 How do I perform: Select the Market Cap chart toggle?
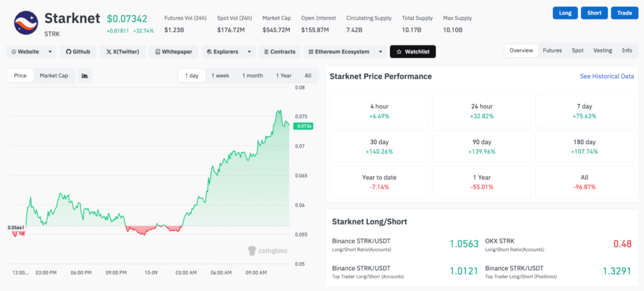54,76
